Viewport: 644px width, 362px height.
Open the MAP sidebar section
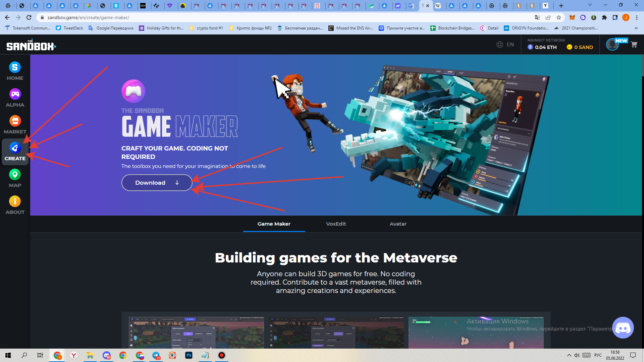click(15, 178)
